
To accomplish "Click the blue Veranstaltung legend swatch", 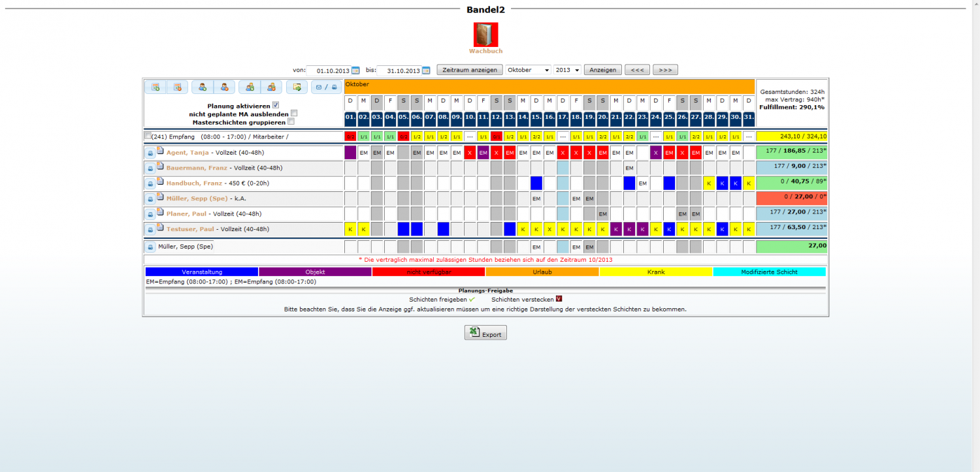I will (202, 272).
